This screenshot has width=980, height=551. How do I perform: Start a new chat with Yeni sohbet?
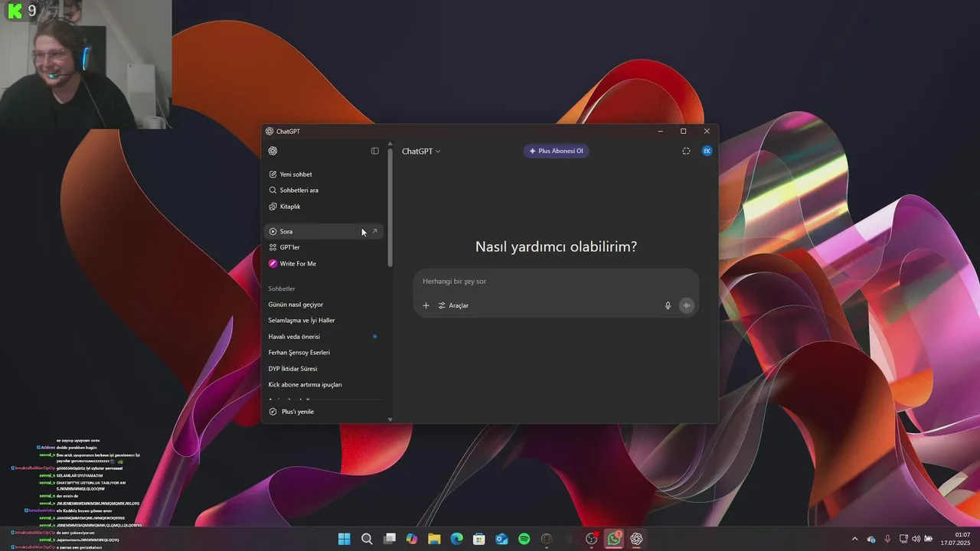324,174
